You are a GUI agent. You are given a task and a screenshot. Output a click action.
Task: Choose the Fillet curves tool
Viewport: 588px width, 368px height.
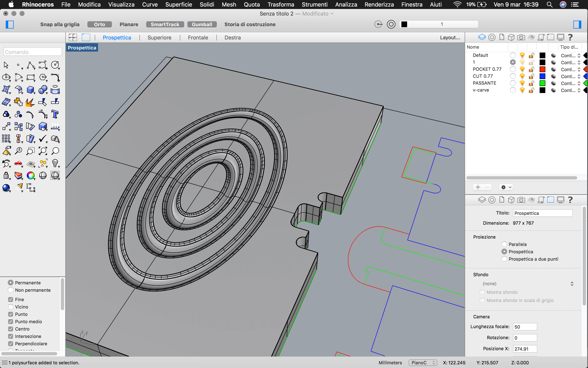tap(55, 78)
